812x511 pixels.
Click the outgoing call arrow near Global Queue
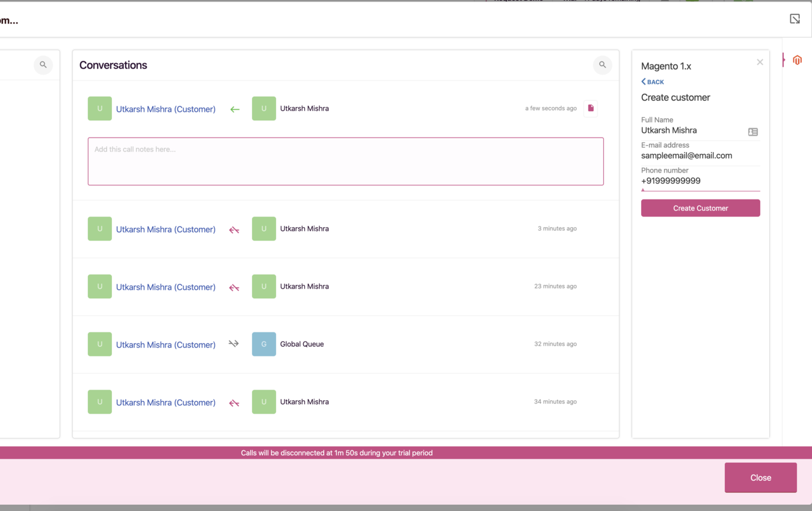point(233,344)
